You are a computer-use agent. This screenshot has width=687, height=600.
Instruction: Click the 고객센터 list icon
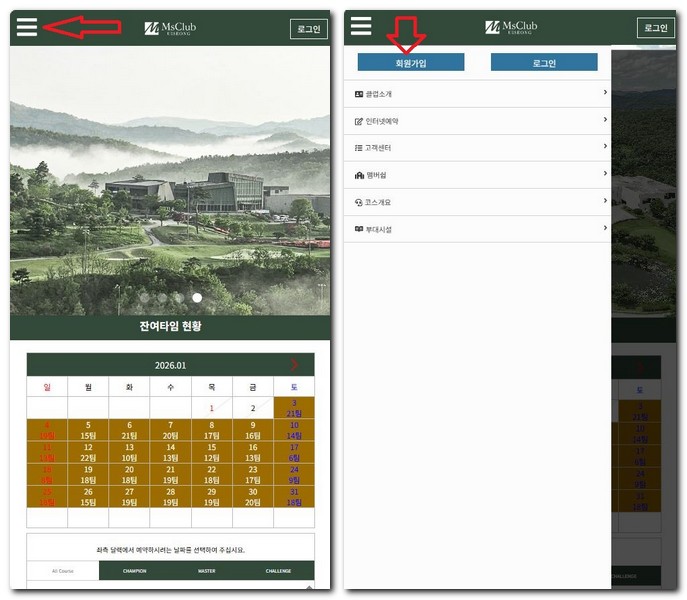[359, 148]
